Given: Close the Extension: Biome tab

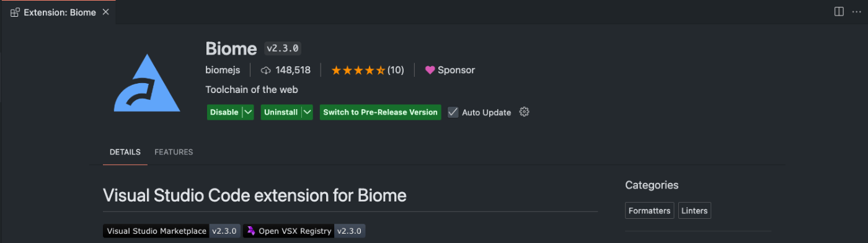Looking at the screenshot, I should point(105,12).
